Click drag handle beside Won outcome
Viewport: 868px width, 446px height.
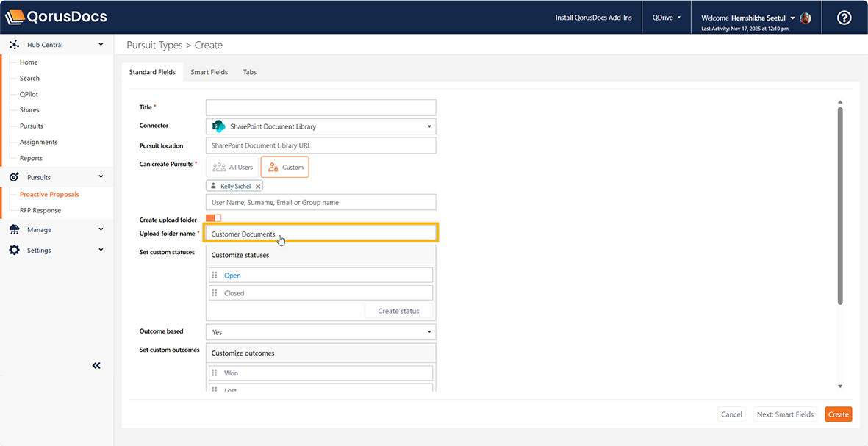215,373
